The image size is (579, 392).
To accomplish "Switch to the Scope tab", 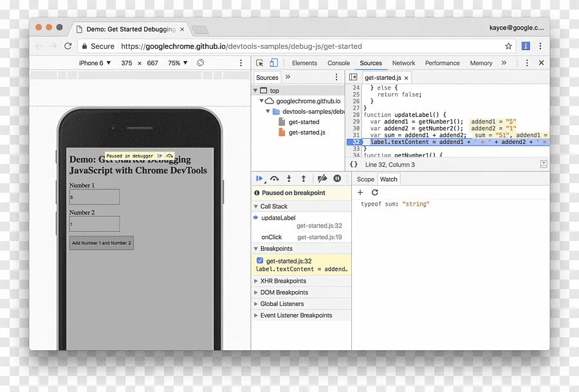I will click(365, 179).
